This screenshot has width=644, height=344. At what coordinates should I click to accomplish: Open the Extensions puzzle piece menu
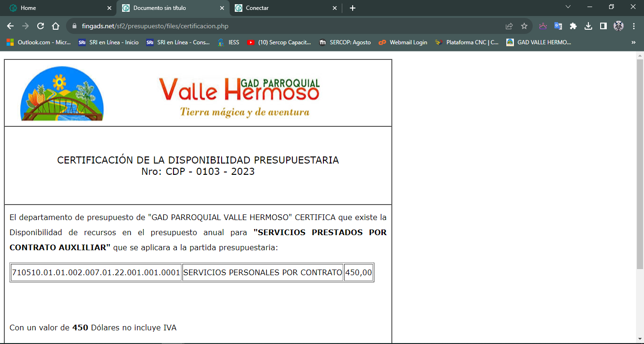573,26
